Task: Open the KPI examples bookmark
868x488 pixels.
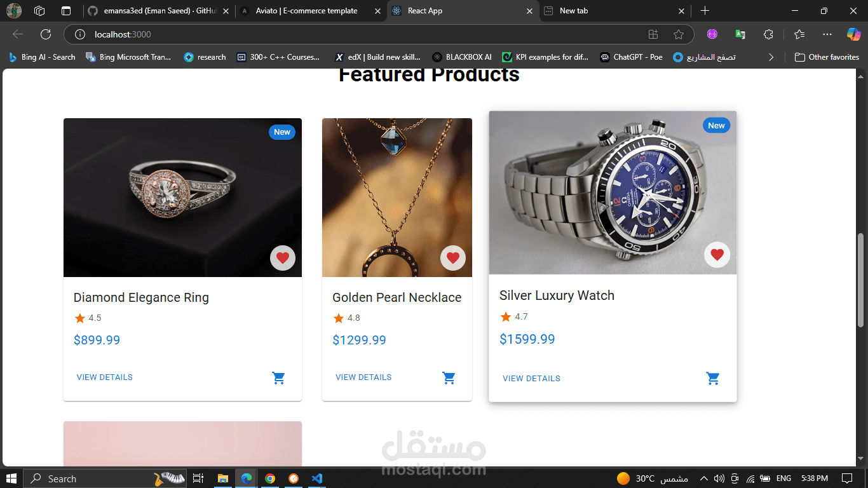Action: 545,57
